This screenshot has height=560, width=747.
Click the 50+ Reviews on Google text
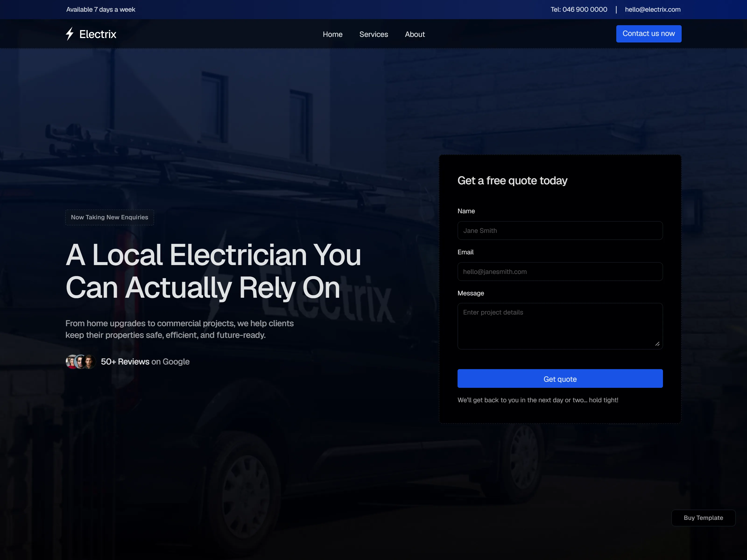point(145,361)
